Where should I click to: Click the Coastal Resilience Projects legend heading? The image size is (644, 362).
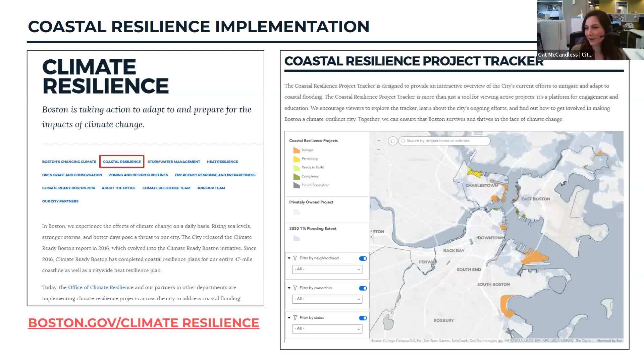coord(313,140)
